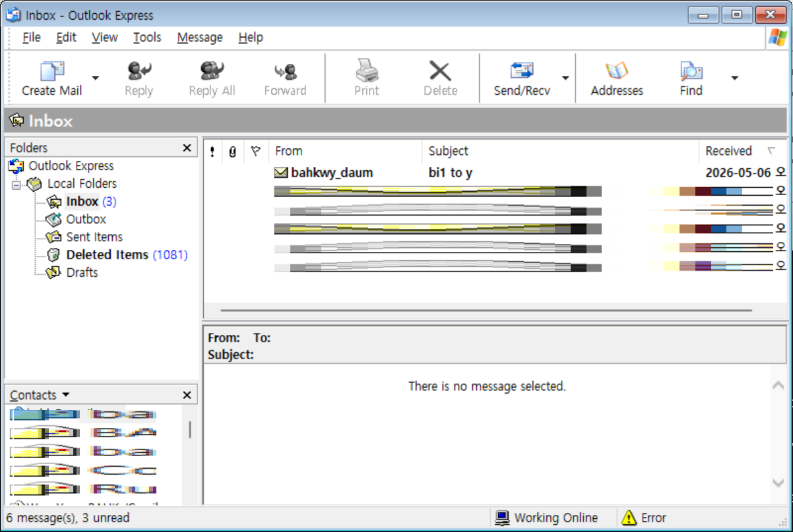793x532 pixels.
Task: Click the Deleted Items folder icon
Action: tap(54, 255)
